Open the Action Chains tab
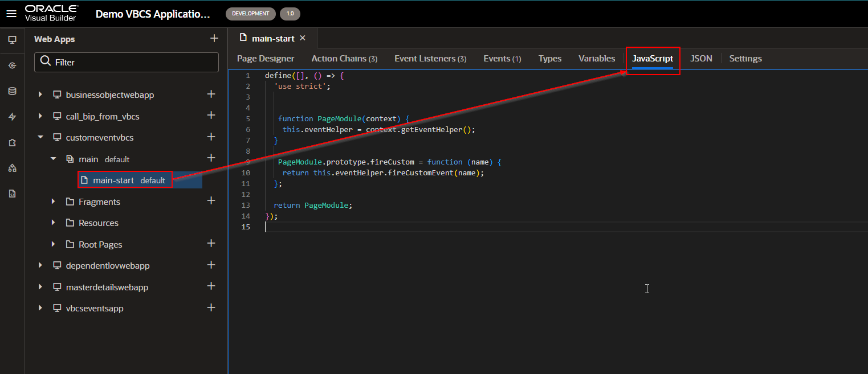The image size is (868, 374). point(344,59)
